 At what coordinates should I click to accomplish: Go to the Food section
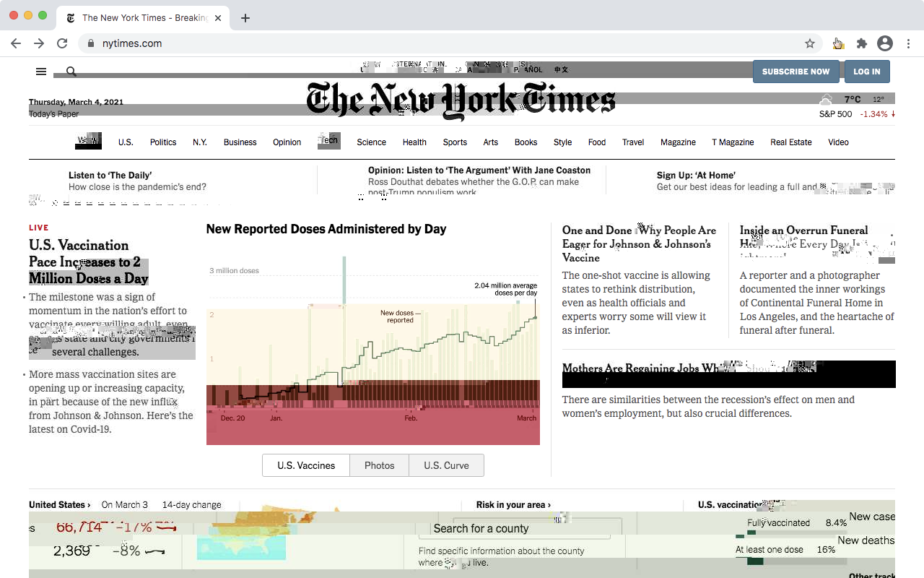pyautogui.click(x=597, y=142)
